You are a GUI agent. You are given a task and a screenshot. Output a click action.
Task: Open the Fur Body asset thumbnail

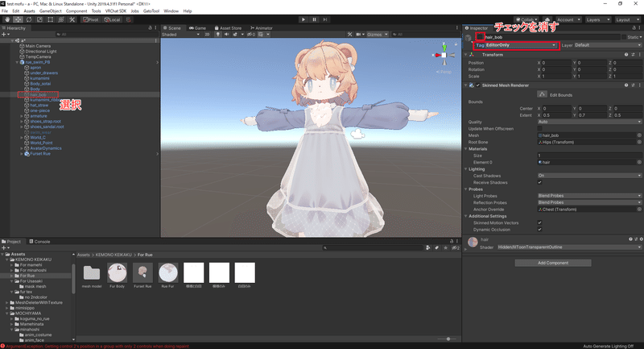(117, 272)
